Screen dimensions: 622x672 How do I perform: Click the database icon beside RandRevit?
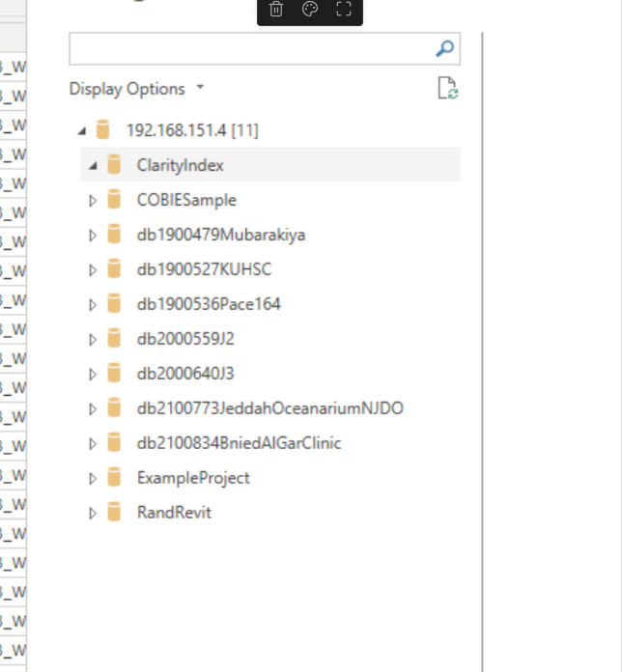click(x=115, y=513)
